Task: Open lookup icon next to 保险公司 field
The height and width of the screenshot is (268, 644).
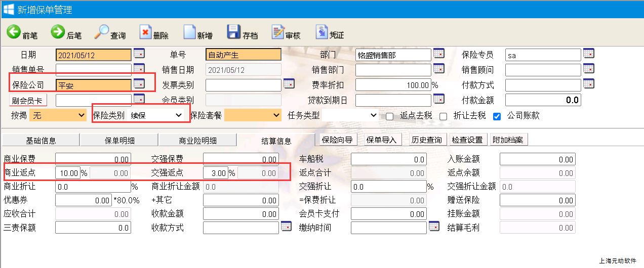Action: click(x=139, y=83)
